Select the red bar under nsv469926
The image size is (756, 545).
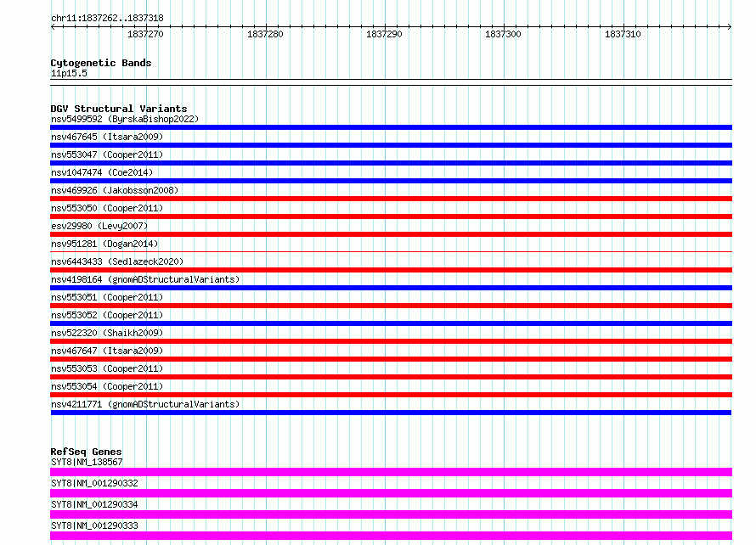tap(391, 199)
